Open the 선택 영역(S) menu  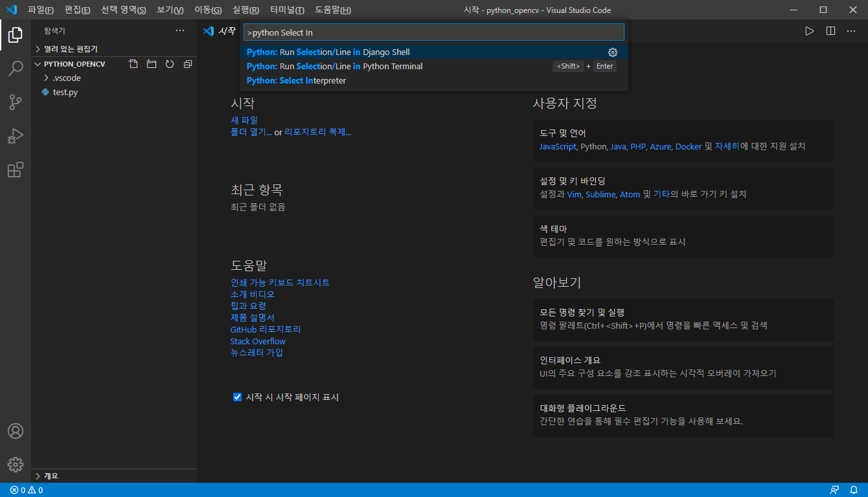(x=124, y=10)
